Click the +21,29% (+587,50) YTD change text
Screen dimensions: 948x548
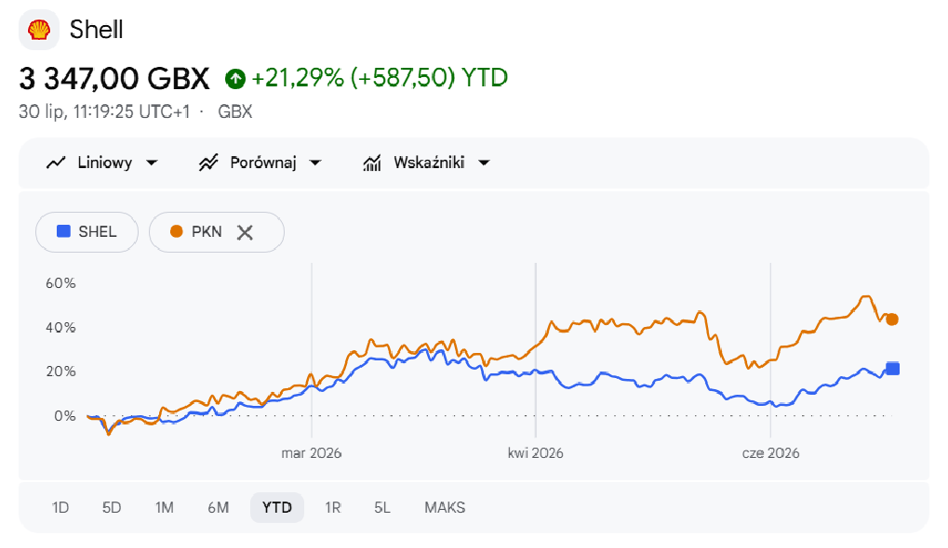point(380,78)
